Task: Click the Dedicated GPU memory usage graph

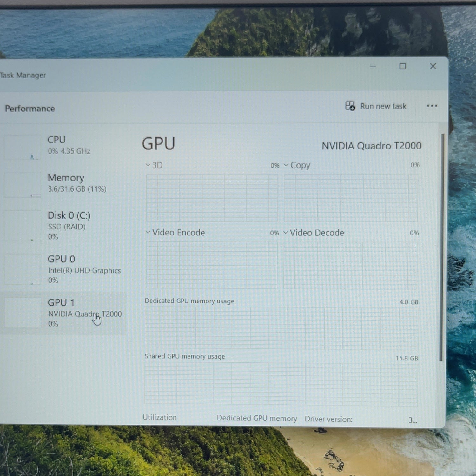Action: click(281, 328)
